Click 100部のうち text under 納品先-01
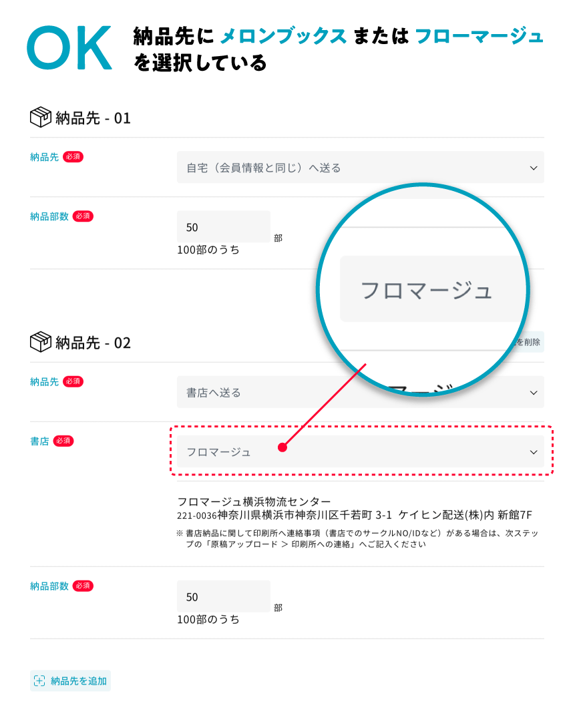The width and height of the screenshot is (575, 728). [x=208, y=250]
